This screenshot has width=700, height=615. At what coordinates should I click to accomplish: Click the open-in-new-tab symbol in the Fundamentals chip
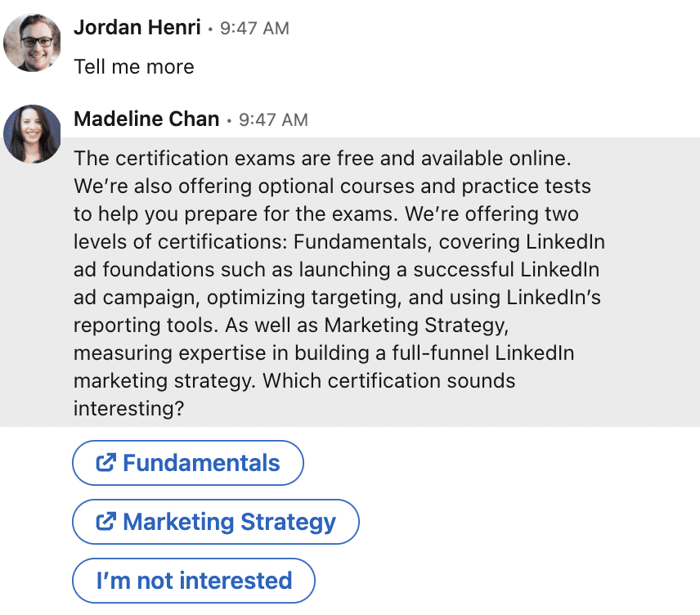click(x=108, y=463)
